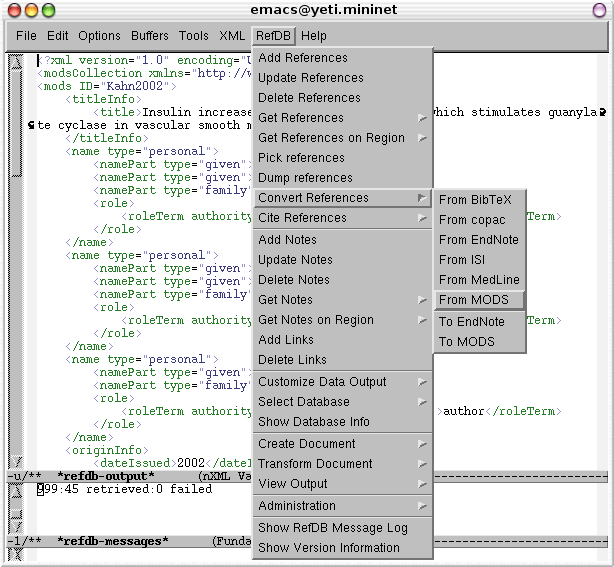Choose Delete References
The image size is (614, 567).
pos(343,98)
